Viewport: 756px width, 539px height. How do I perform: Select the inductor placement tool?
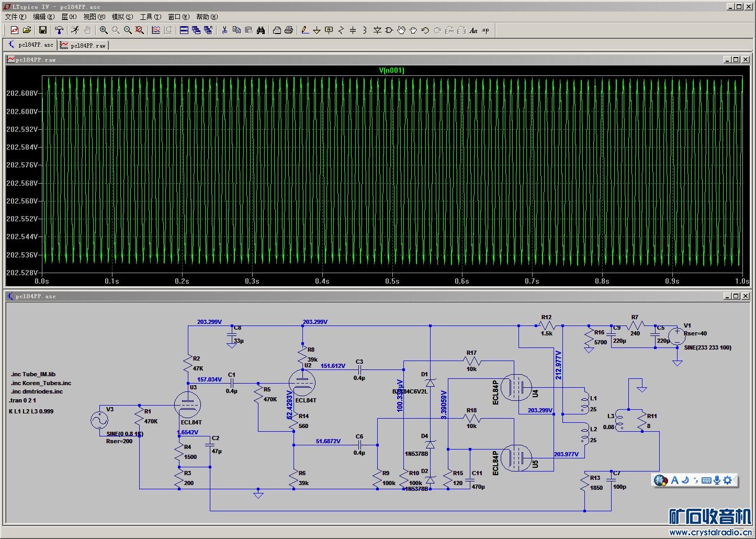point(365,30)
